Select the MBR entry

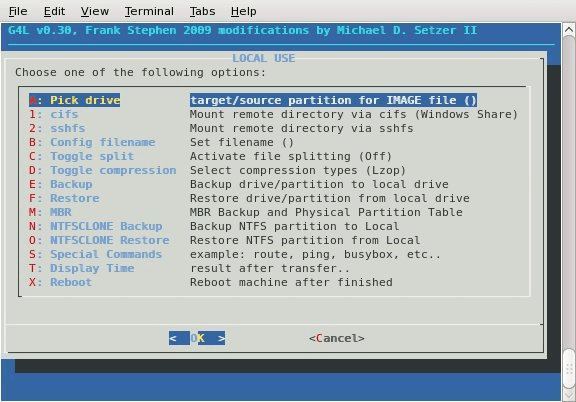click(x=50, y=212)
